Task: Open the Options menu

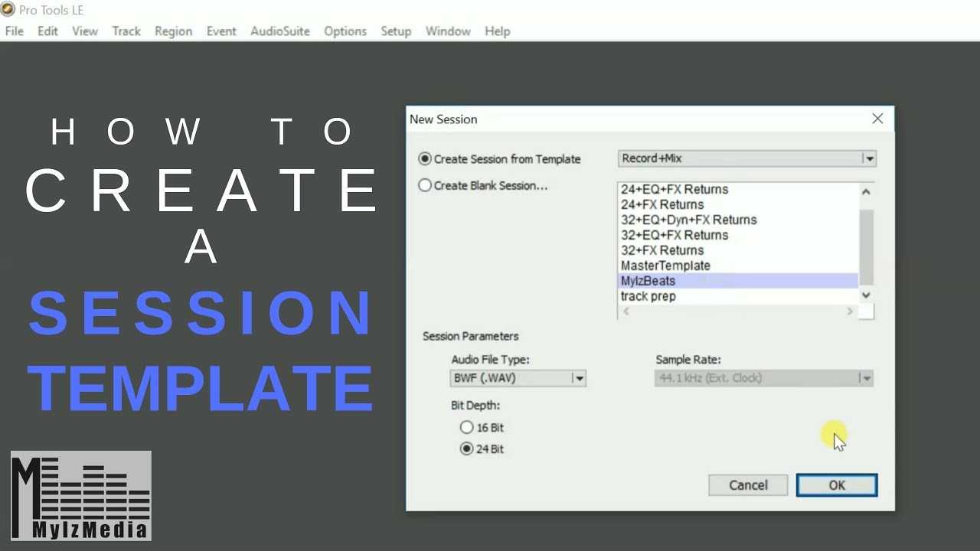Action: coord(345,31)
